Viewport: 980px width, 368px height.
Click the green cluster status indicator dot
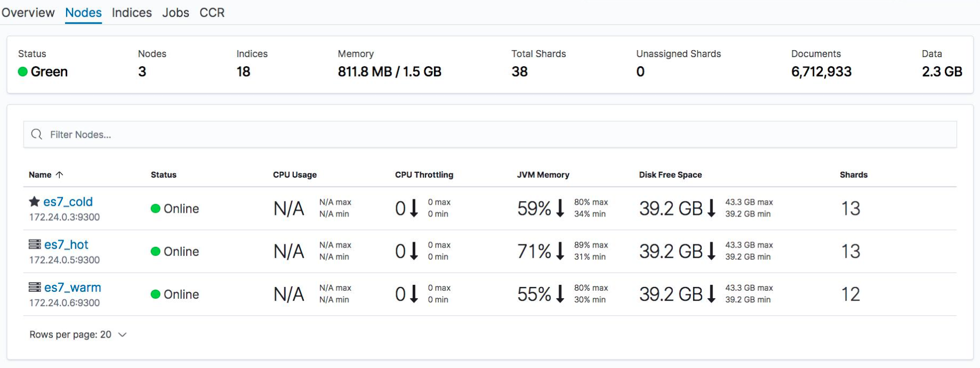coord(23,71)
